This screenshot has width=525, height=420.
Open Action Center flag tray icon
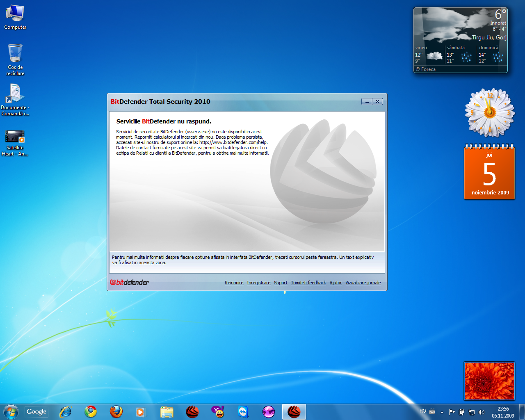point(452,412)
